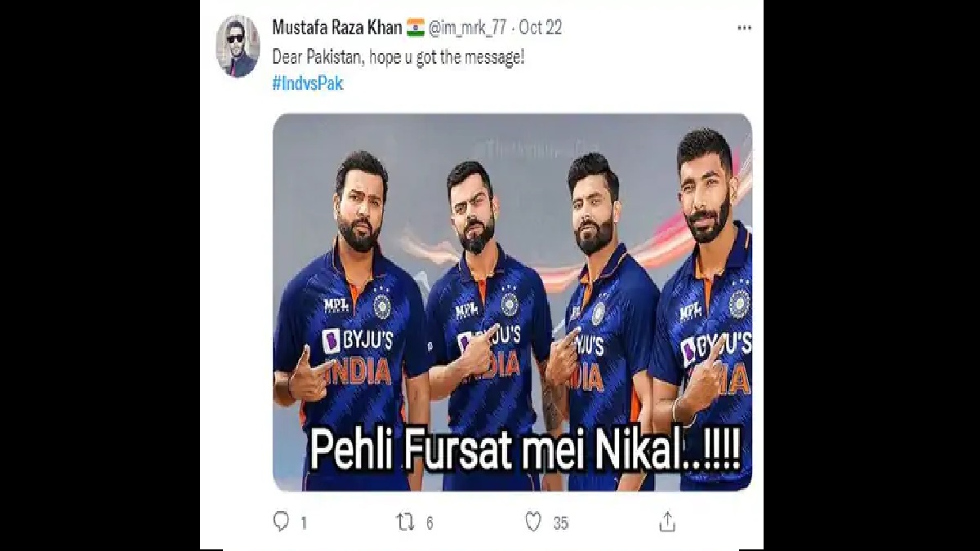Click the BYJU'S logo on leftmost jersey
This screenshot has height=551, width=980.
357,340
